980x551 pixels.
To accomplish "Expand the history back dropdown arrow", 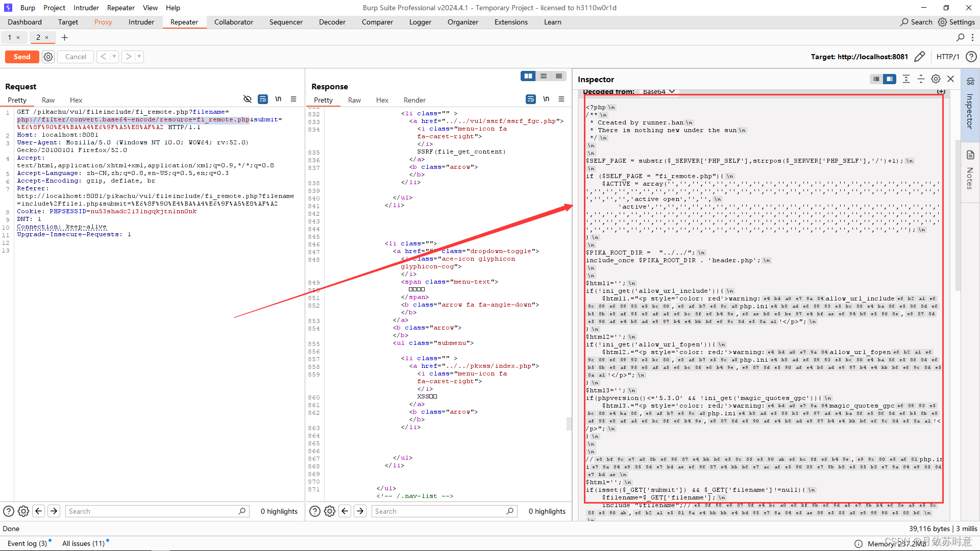I will tap(114, 57).
